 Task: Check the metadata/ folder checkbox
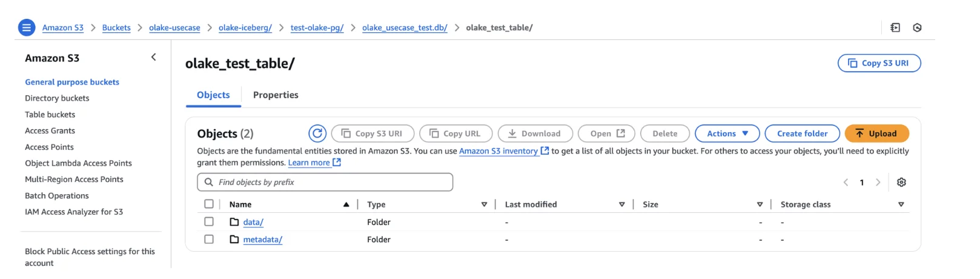pyautogui.click(x=209, y=240)
